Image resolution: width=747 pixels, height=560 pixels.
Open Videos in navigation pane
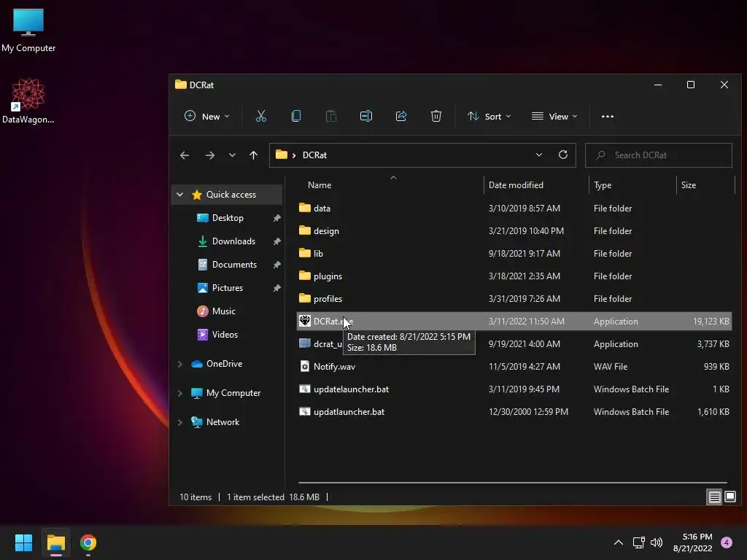click(x=225, y=335)
